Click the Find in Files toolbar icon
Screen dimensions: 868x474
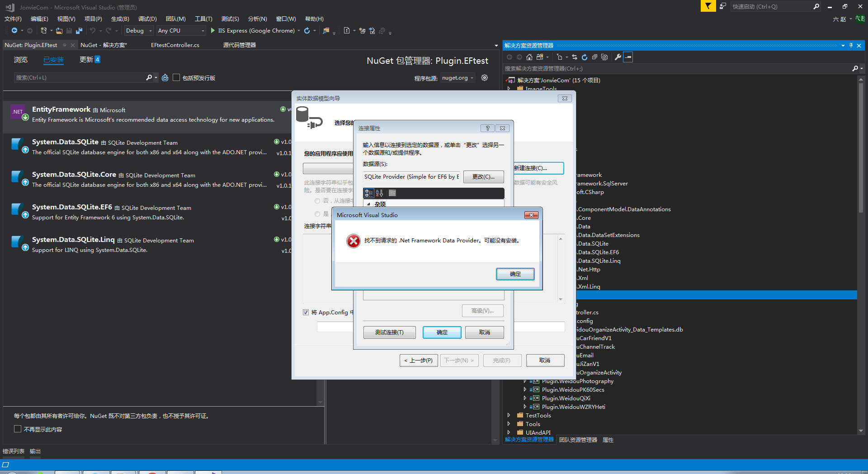326,31
